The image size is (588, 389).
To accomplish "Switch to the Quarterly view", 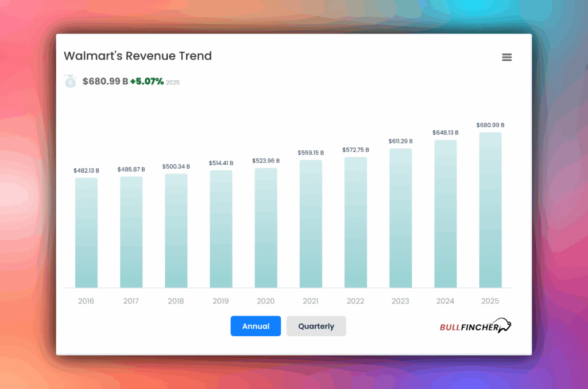I will click(x=316, y=326).
